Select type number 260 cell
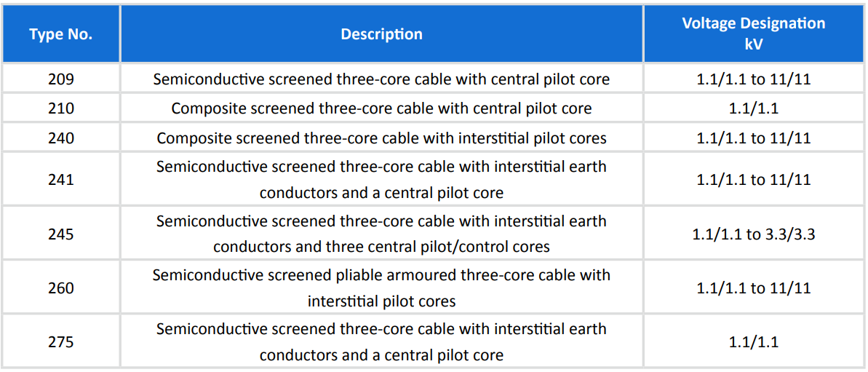The height and width of the screenshot is (372, 868). tap(61, 288)
